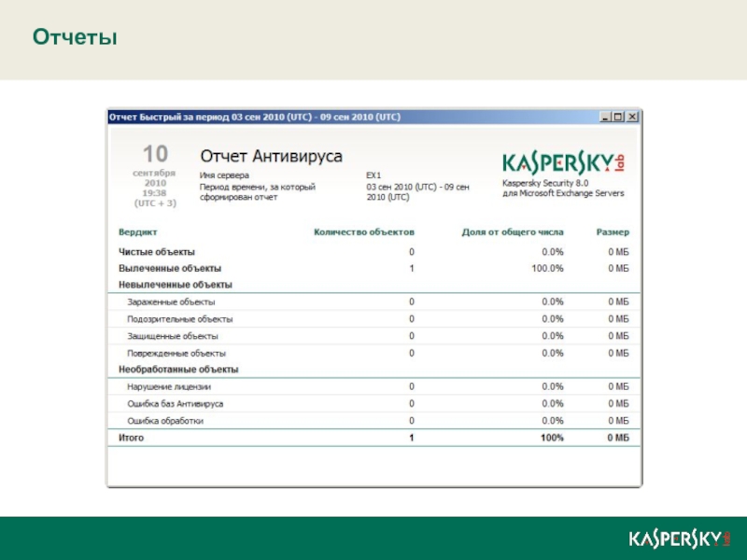747x560 pixels.
Task: Click the Kaspersky logo in the slide footer
Action: click(680, 539)
